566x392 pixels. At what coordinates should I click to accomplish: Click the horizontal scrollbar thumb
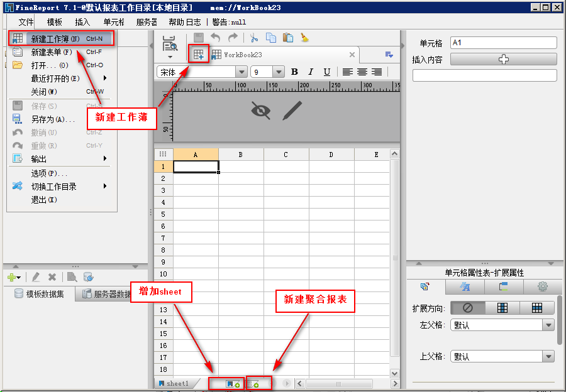pos(339,384)
